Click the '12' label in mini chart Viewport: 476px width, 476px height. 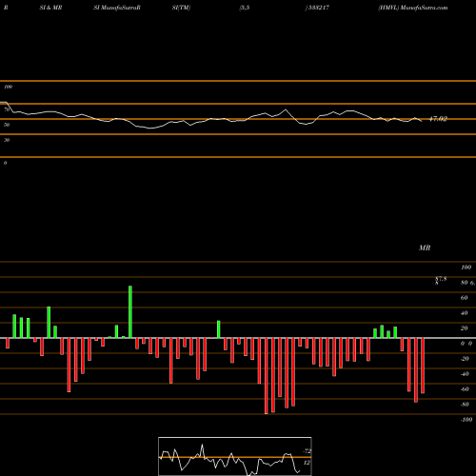click(x=307, y=463)
